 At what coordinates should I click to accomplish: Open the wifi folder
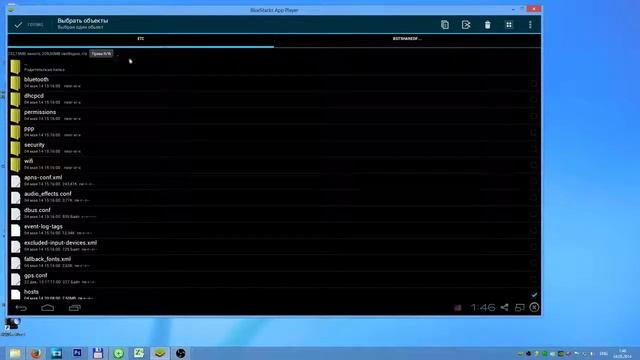(274, 164)
